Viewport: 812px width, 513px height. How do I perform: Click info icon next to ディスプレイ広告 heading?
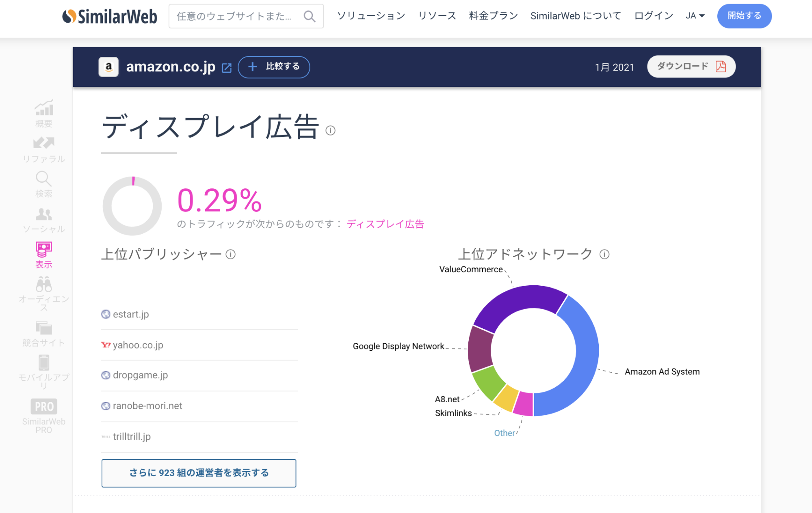coord(330,130)
